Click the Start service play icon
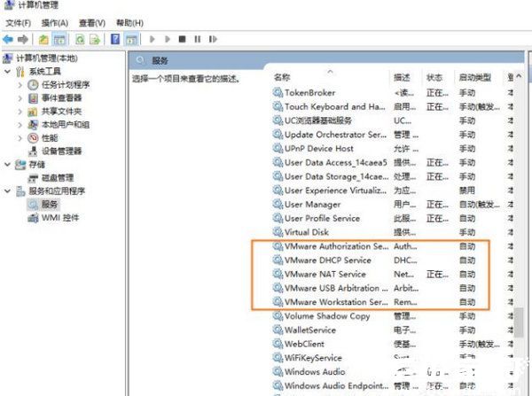This screenshot has height=396, width=532. 153,39
